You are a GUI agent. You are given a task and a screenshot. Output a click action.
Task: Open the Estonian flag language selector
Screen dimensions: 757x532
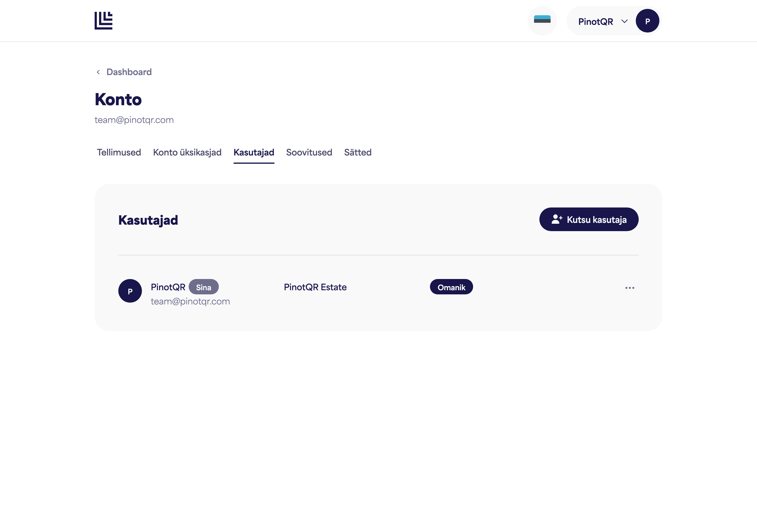tap(542, 21)
